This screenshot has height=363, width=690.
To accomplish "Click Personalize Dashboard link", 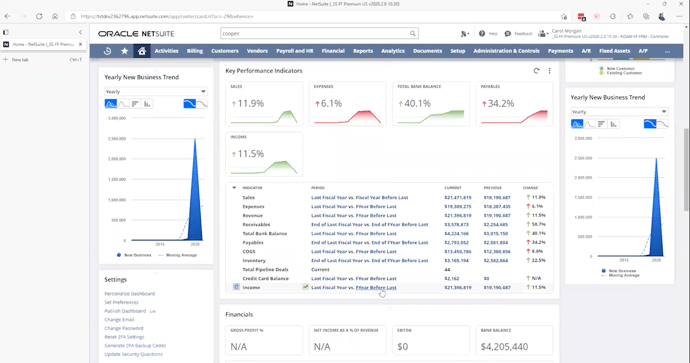I will (x=129, y=293).
